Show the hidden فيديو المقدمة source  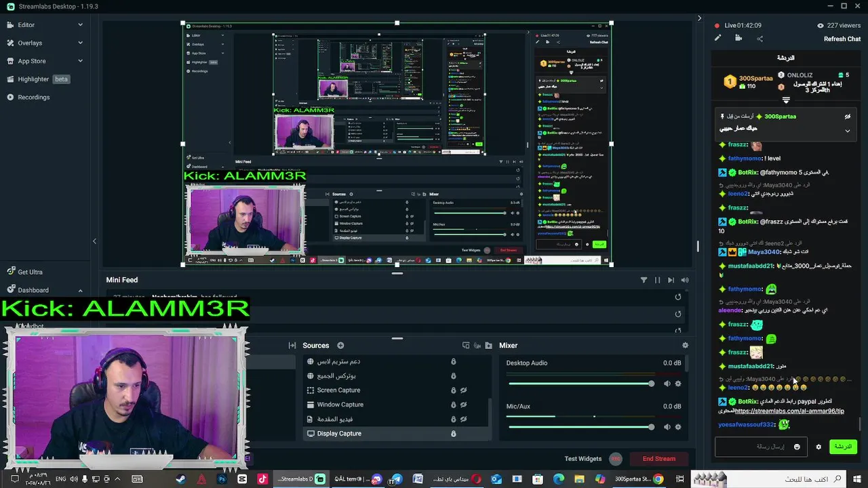coord(464,419)
